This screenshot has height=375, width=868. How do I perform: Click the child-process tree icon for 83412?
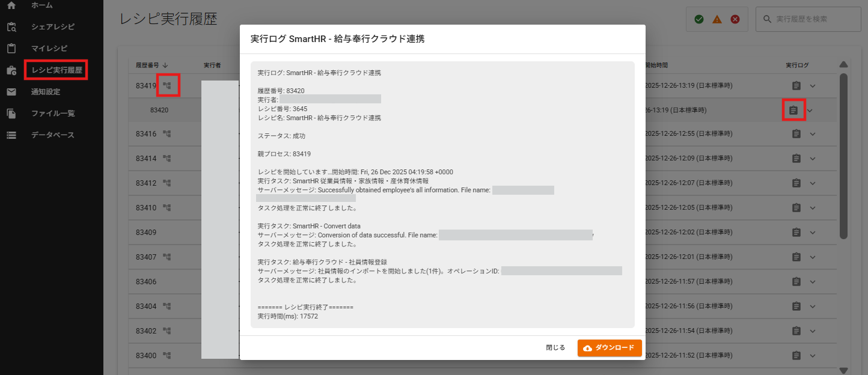(167, 183)
